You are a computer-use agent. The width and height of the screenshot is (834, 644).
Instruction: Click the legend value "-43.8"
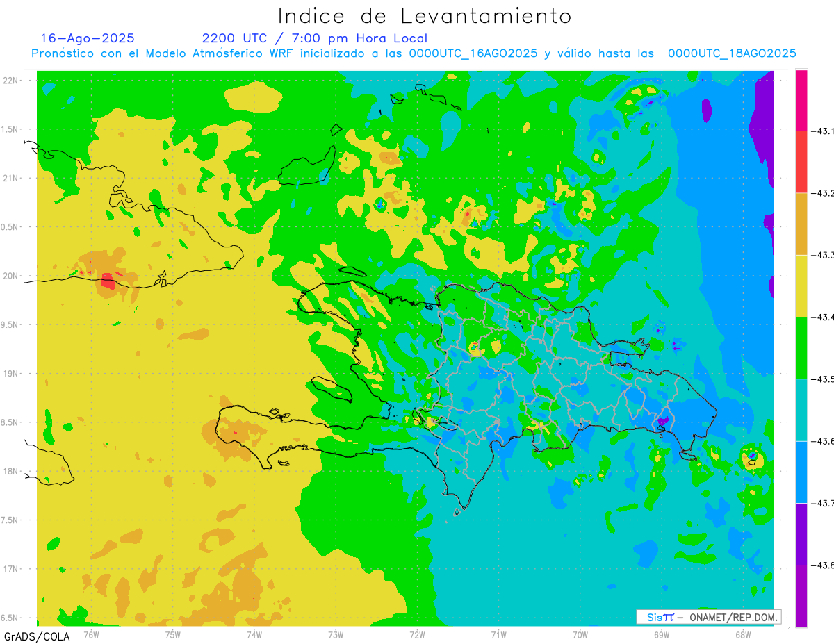point(822,565)
